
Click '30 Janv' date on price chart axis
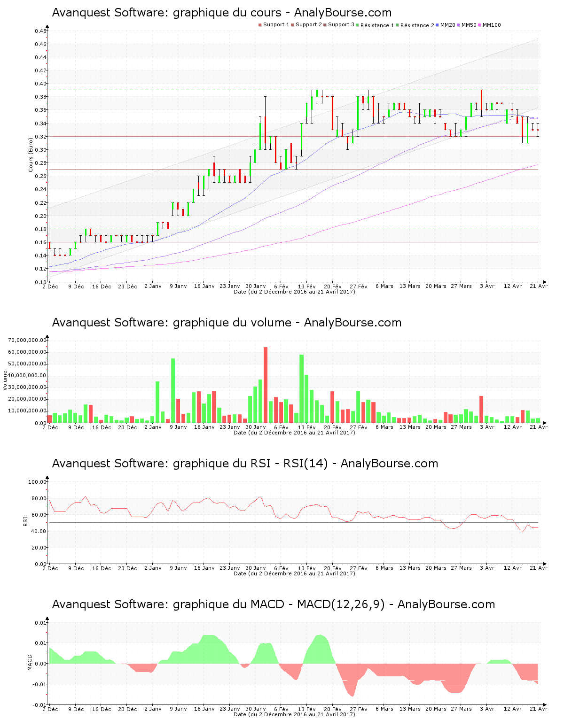tap(256, 286)
